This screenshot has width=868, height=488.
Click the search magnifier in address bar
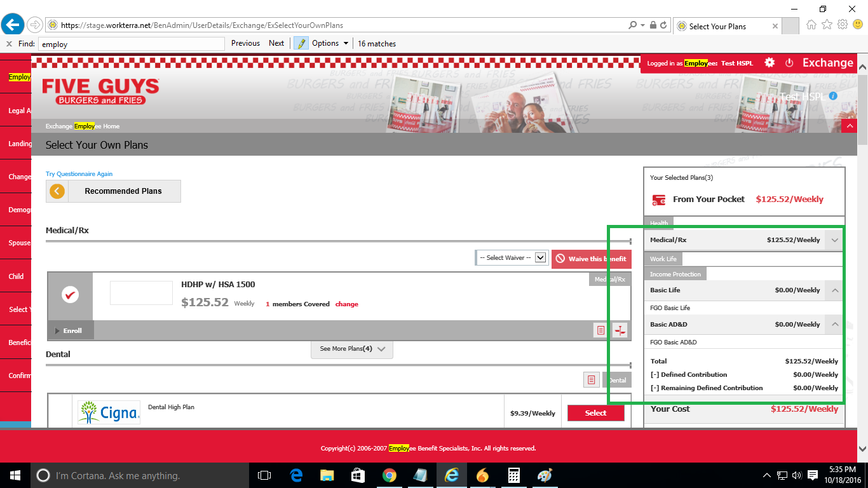[632, 25]
